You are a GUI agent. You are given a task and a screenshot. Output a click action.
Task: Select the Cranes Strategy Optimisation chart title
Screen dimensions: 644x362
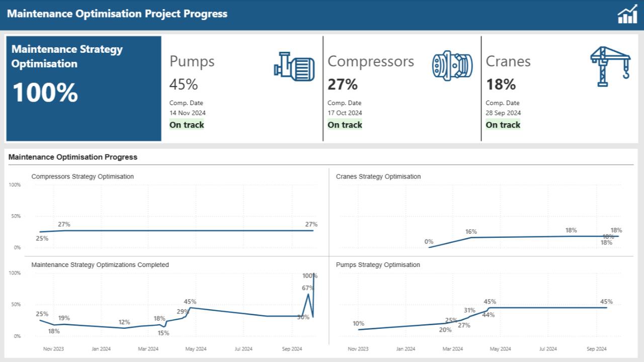(378, 176)
